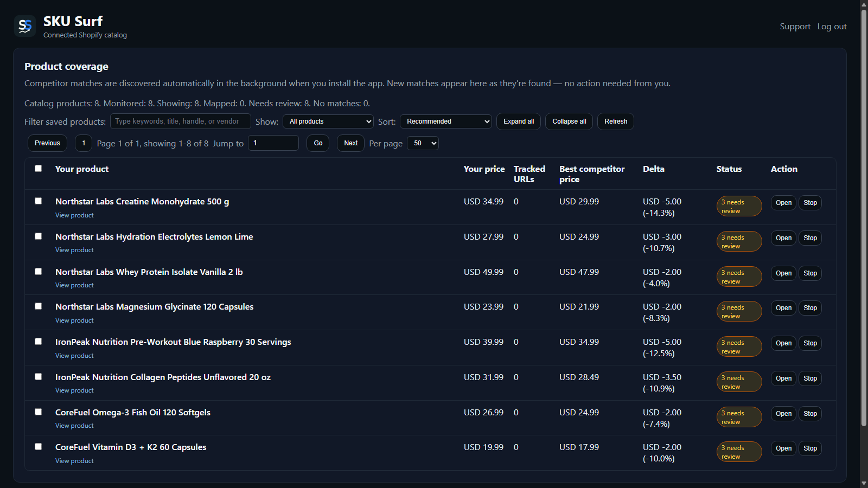Toggle the select-all products checkbox
This screenshot has height=488, width=868.
pos(39,169)
